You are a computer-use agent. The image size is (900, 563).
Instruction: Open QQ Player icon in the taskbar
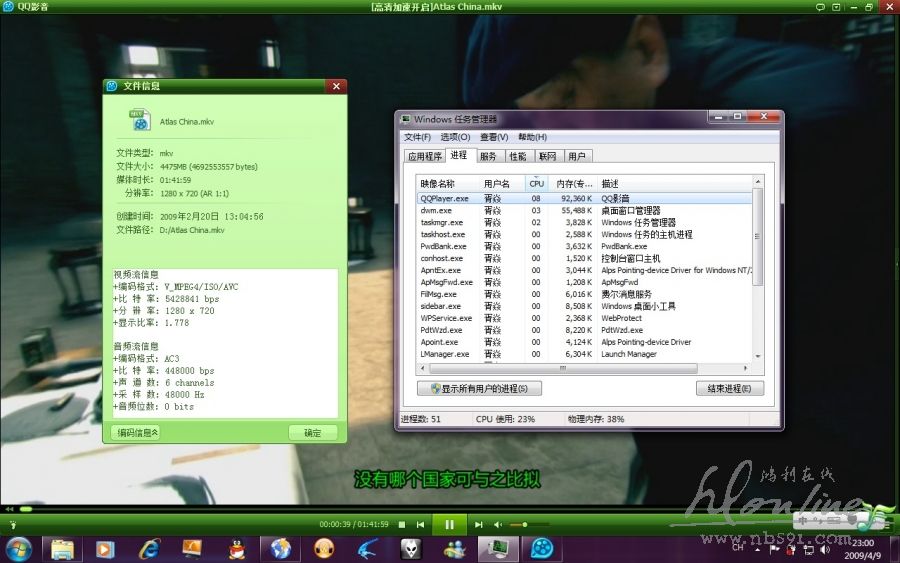pyautogui.click(x=541, y=548)
